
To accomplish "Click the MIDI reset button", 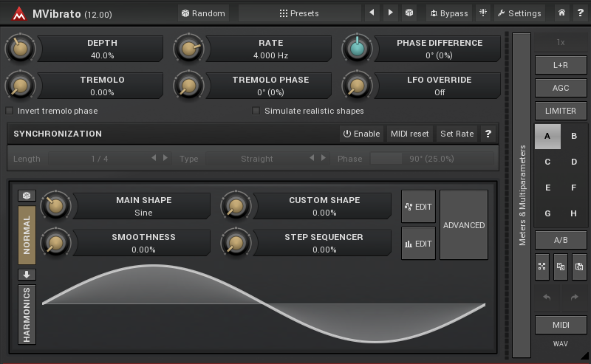I will (x=410, y=134).
